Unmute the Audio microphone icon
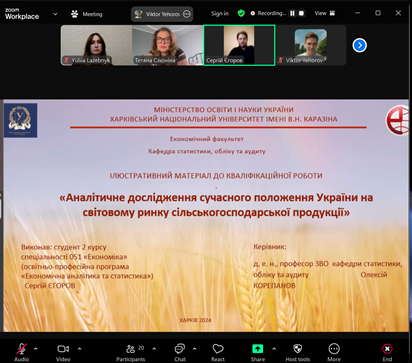This screenshot has height=363, width=412. 22,349
